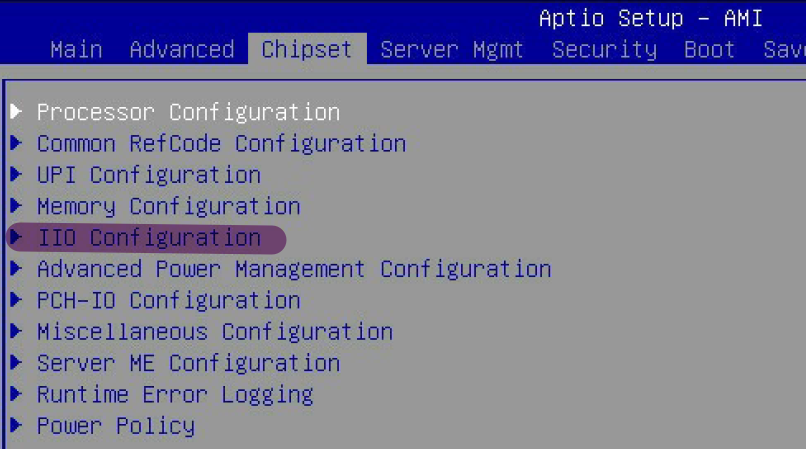Image resolution: width=806 pixels, height=449 pixels.
Task: Expand Server ME Configuration arrow
Action: coord(16,362)
